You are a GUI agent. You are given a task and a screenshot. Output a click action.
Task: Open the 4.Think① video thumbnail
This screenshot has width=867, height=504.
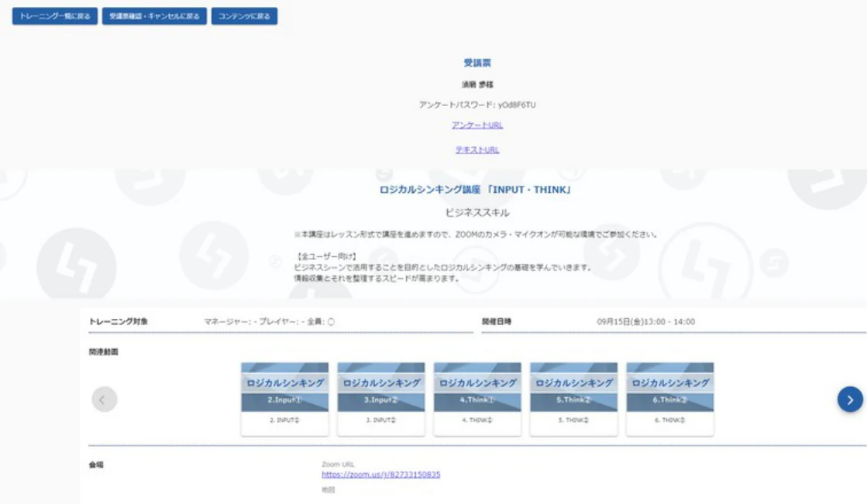click(477, 399)
